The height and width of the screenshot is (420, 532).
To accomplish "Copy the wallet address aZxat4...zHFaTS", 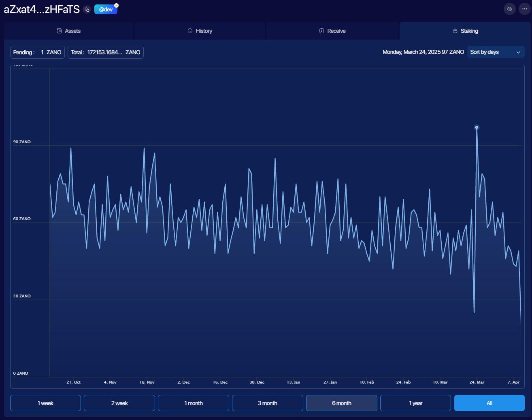I will click(87, 9).
